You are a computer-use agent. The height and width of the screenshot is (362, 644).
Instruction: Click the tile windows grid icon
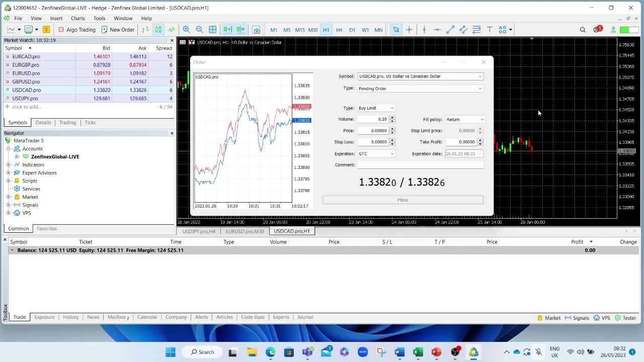click(213, 30)
